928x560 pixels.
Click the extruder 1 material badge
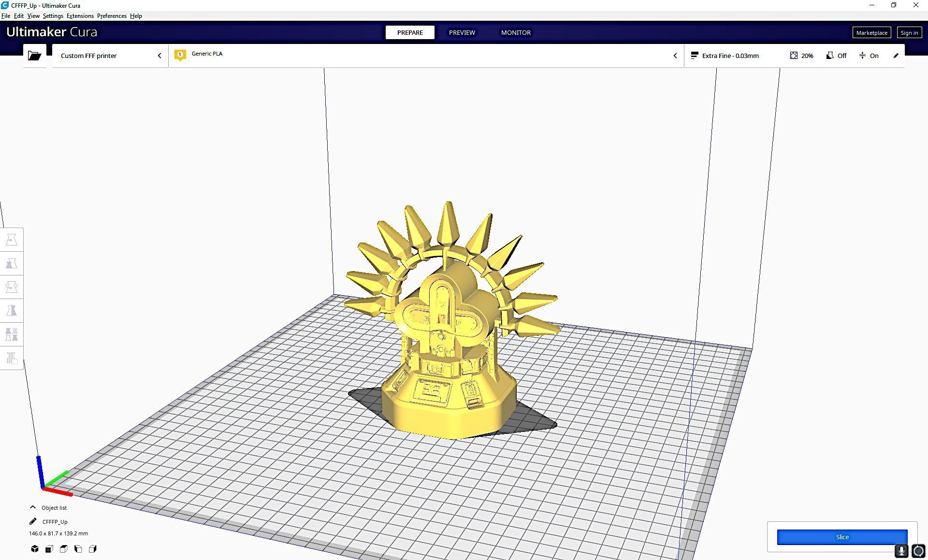tap(180, 55)
